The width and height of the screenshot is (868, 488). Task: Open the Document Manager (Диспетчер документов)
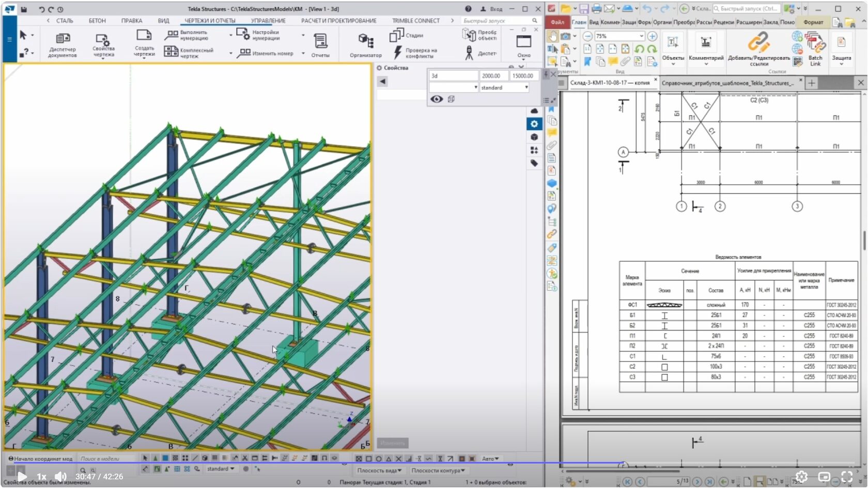63,44
